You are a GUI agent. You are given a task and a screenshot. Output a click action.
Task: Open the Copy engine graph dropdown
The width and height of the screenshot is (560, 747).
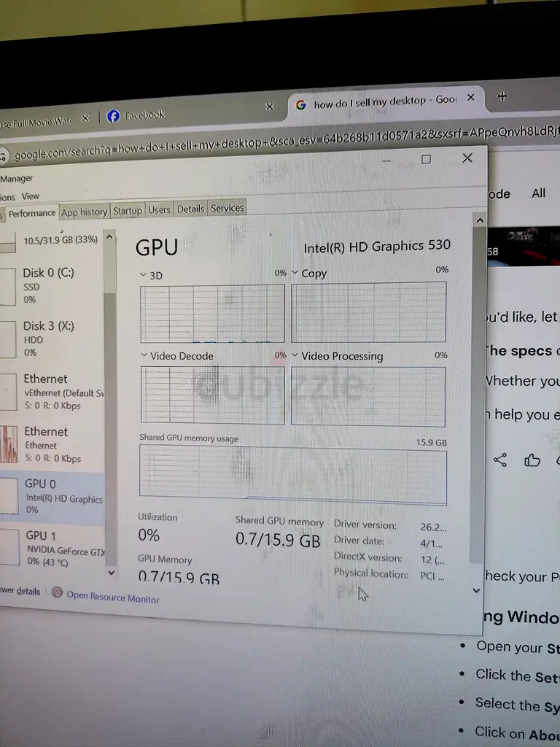pos(295,273)
